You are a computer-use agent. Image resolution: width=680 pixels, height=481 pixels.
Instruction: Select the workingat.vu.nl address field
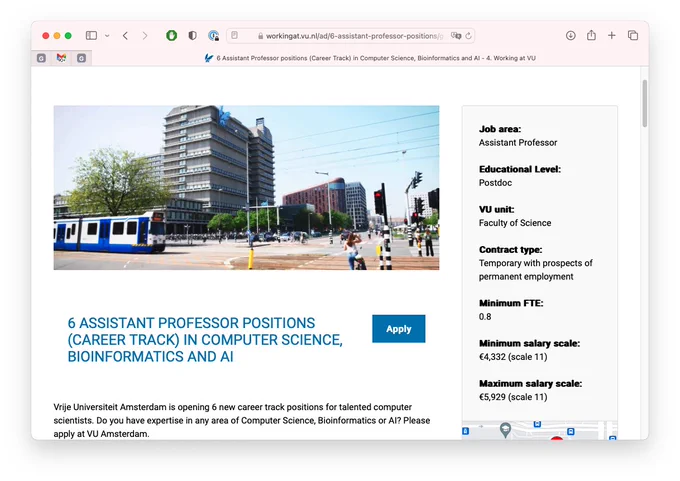pos(350,36)
